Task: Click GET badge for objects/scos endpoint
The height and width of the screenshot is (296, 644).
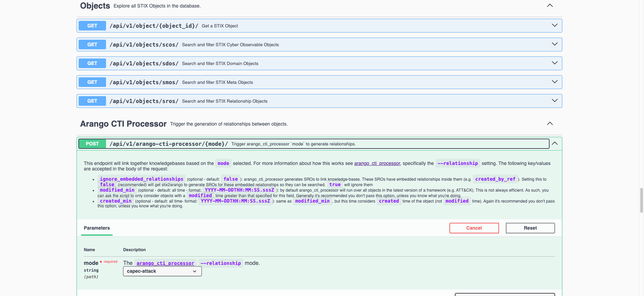Action: coord(92,44)
